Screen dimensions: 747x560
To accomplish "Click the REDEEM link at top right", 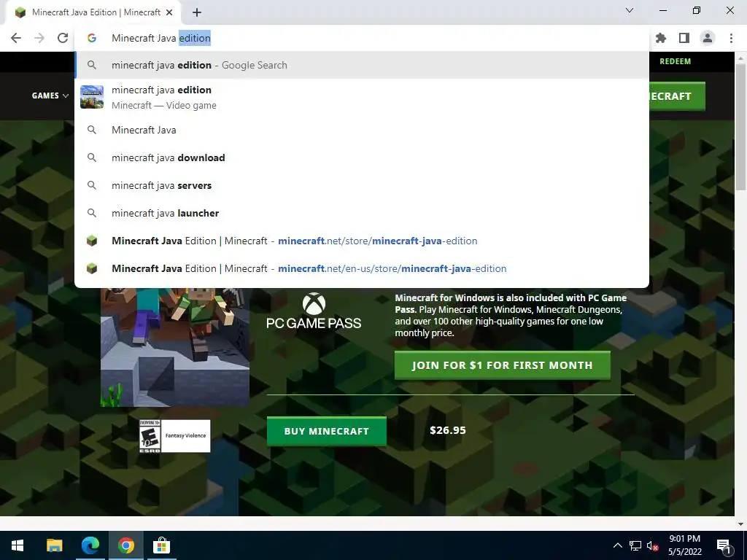I will pyautogui.click(x=675, y=61).
